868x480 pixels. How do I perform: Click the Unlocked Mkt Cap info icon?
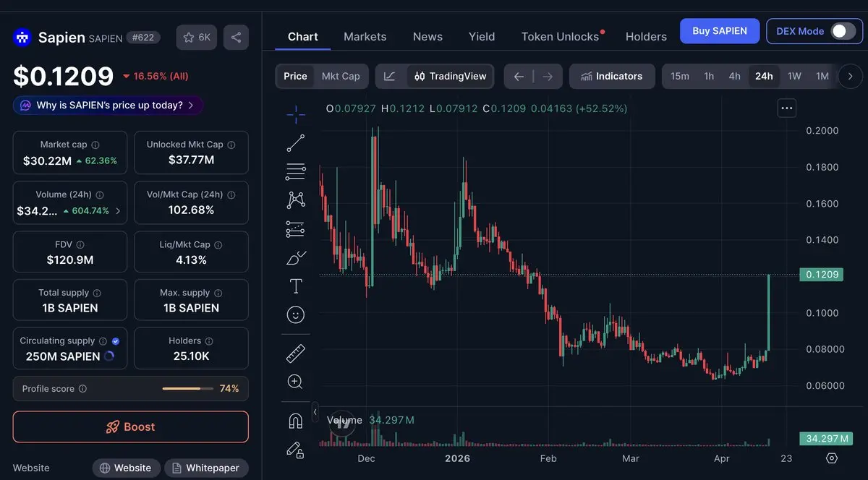click(x=231, y=145)
